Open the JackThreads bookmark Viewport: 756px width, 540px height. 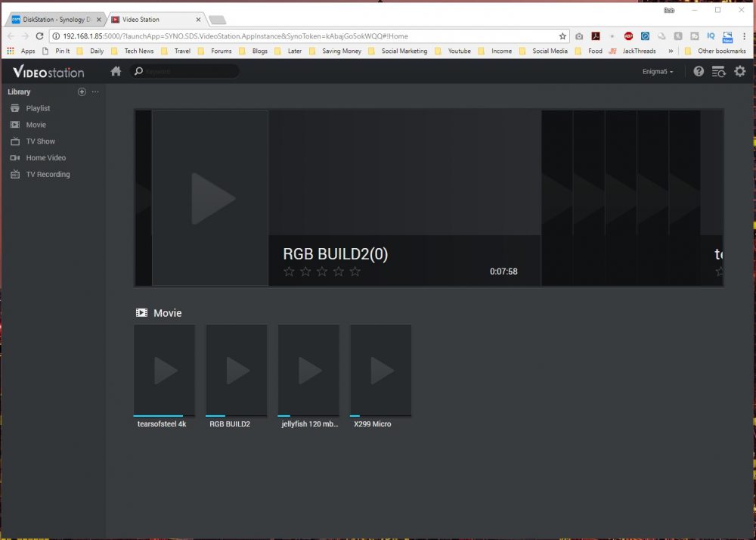633,51
